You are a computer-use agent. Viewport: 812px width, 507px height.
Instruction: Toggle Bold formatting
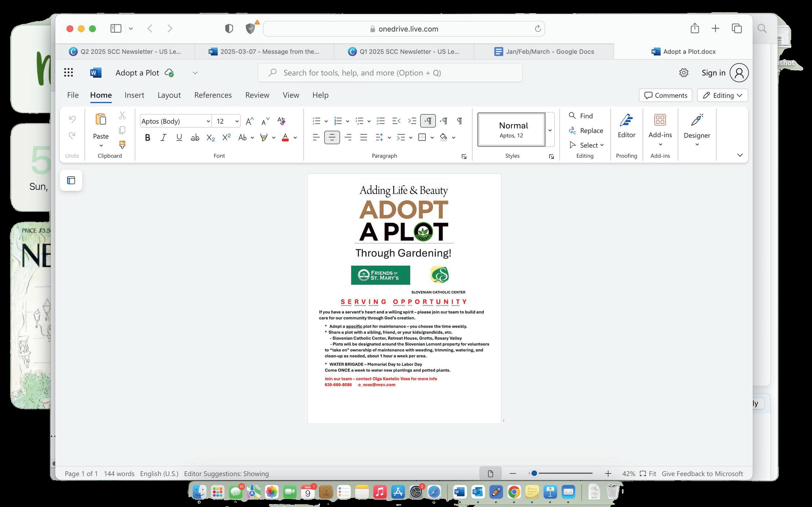point(147,137)
